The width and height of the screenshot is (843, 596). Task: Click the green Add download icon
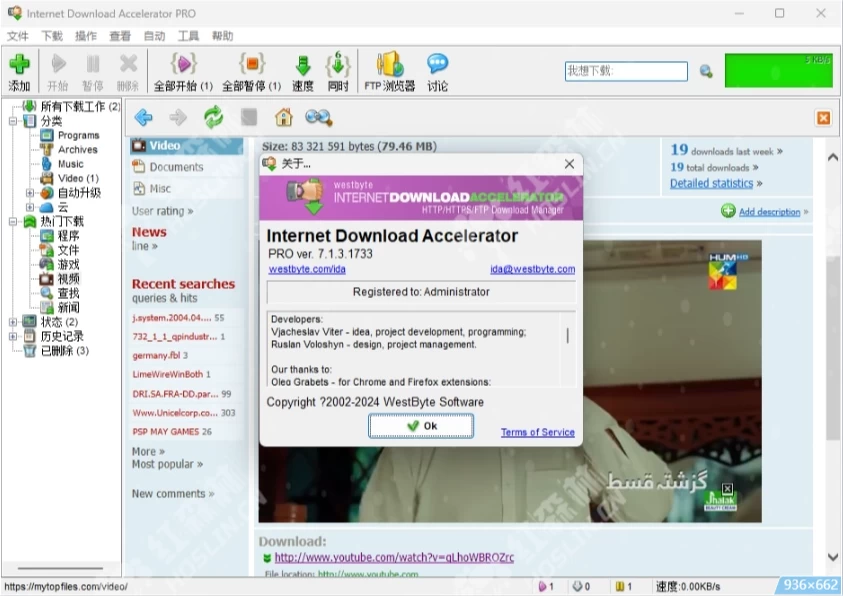[x=19, y=64]
